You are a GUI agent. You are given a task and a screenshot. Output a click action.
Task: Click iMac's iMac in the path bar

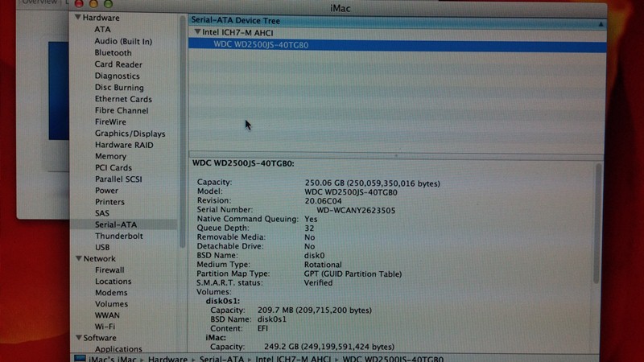[112, 359]
